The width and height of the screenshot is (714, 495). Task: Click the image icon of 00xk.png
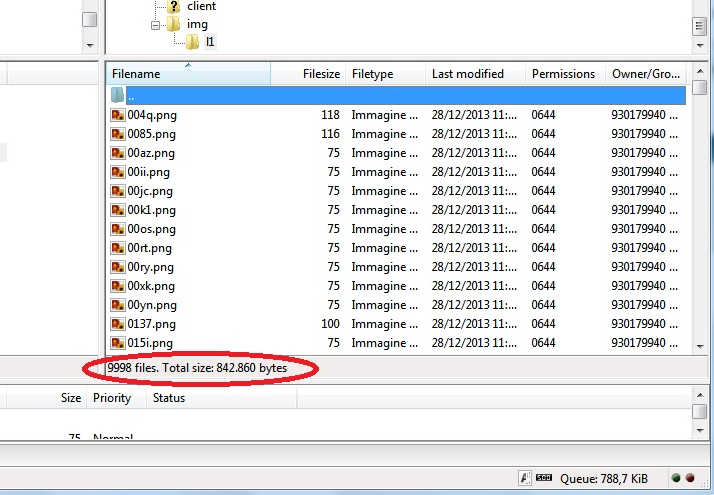point(118,286)
